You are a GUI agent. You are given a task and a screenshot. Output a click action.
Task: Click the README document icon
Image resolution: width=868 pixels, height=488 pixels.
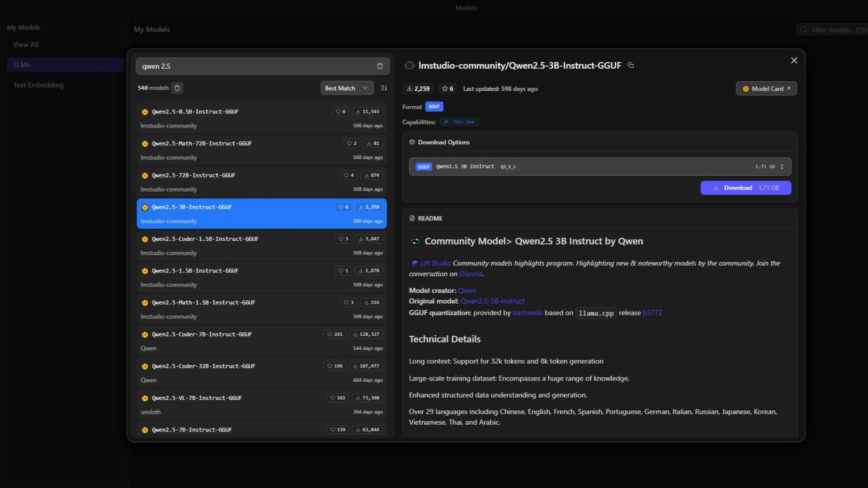[x=412, y=218]
